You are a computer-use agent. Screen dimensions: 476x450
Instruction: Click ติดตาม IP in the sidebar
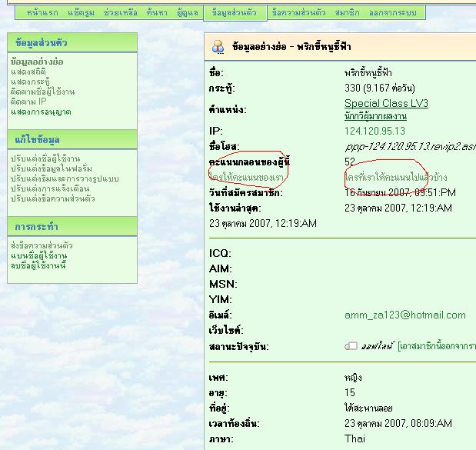point(28,102)
